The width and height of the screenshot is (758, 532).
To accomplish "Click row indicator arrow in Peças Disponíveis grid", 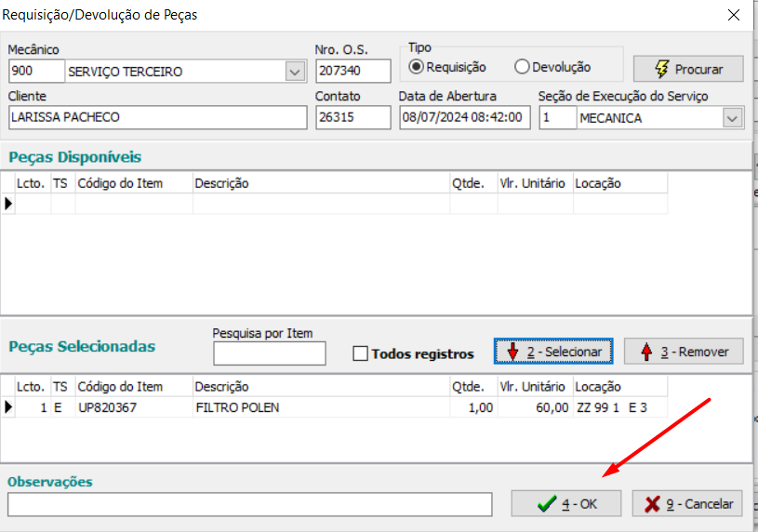I will [8, 204].
